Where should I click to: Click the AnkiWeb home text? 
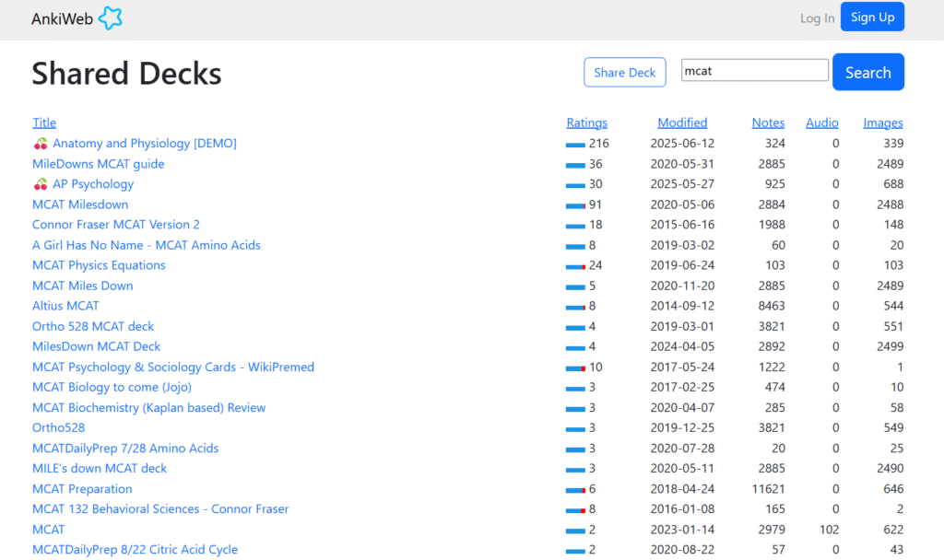point(62,18)
